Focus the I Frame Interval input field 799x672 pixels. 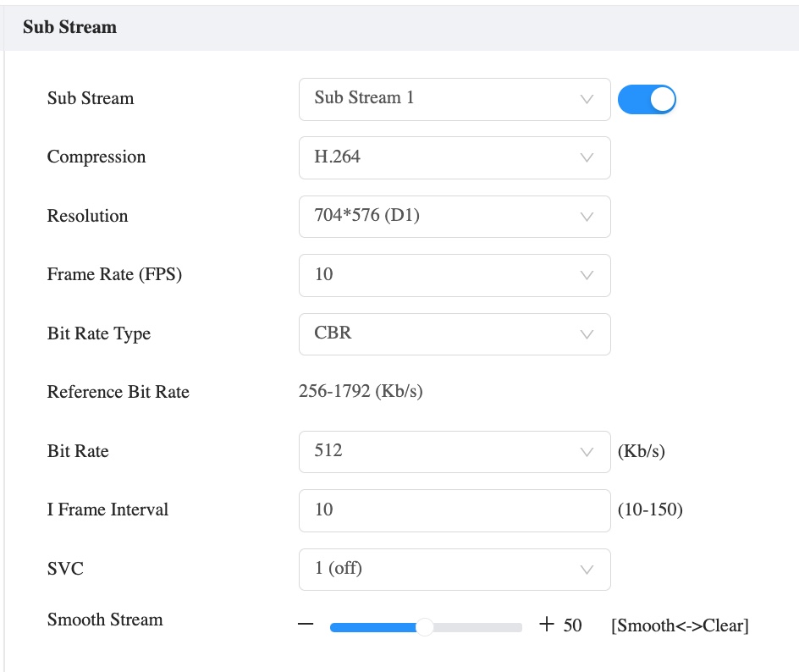click(x=454, y=510)
